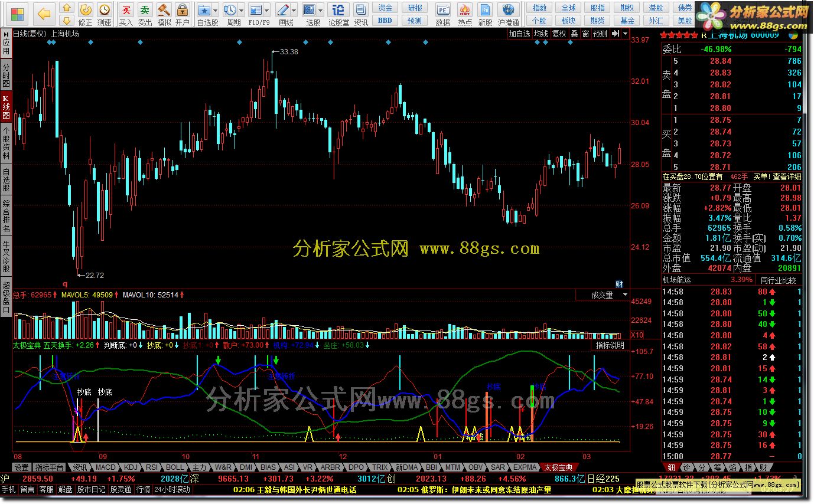Click the 指数 index button
Screen dimensions: 814x504
click(x=539, y=8)
